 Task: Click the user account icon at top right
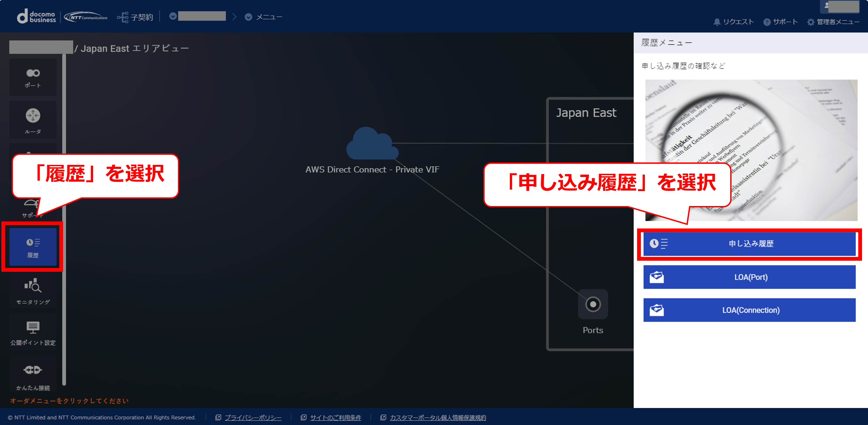[x=827, y=6]
